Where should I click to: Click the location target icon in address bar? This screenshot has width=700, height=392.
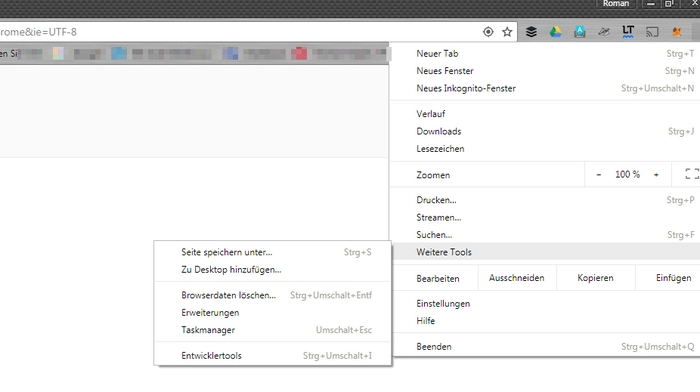[488, 32]
